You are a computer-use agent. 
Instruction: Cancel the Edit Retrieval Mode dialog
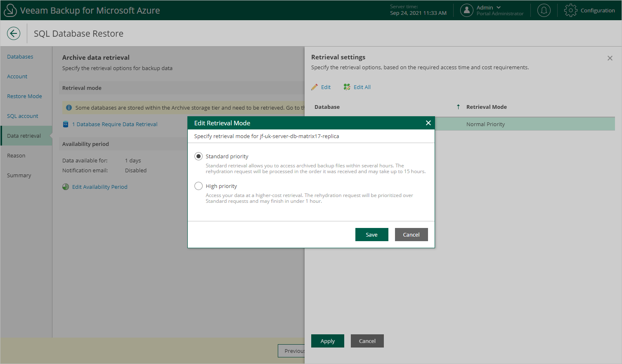(x=411, y=235)
